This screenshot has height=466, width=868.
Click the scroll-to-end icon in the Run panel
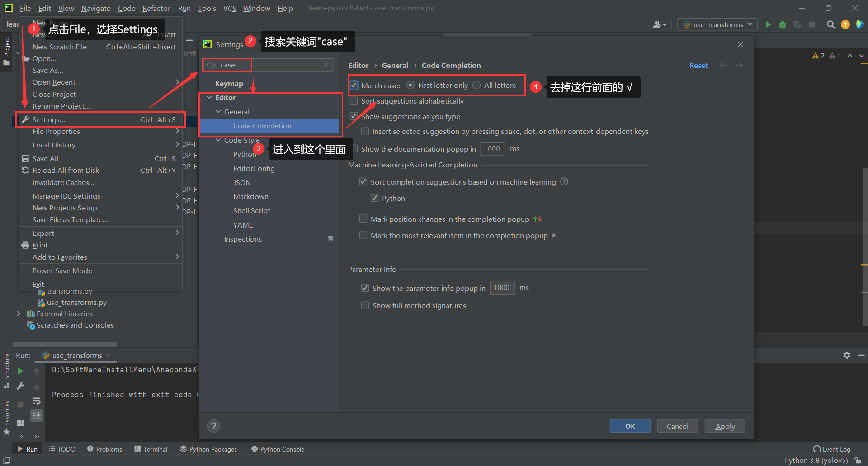coord(37,415)
